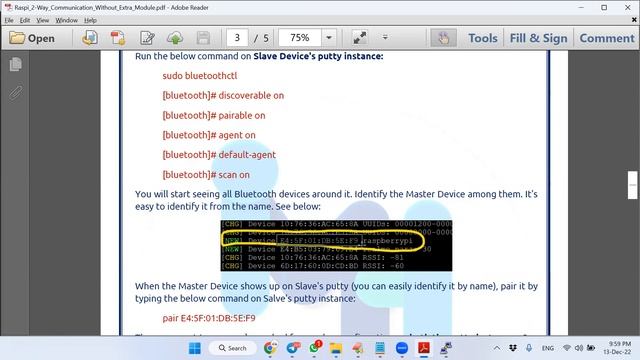Expand the hidden system tray icons chevron

pos(497,348)
